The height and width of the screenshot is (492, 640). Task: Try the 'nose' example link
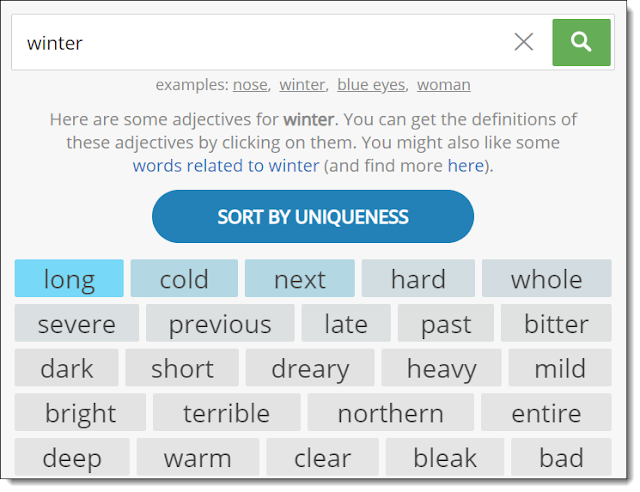click(x=251, y=85)
